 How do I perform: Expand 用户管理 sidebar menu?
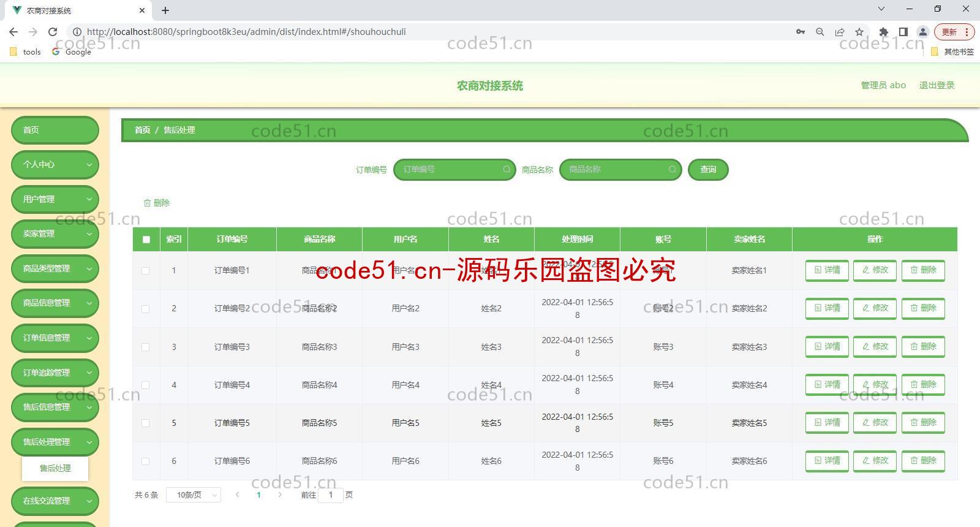click(x=55, y=199)
